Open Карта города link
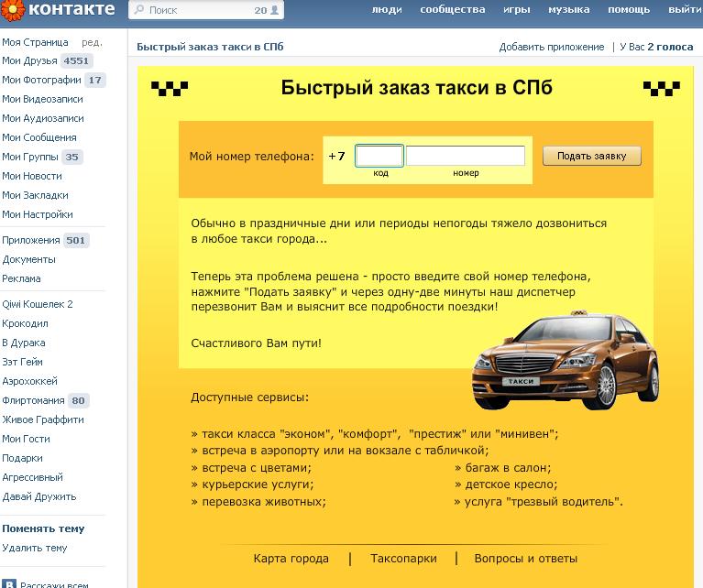 [291, 559]
